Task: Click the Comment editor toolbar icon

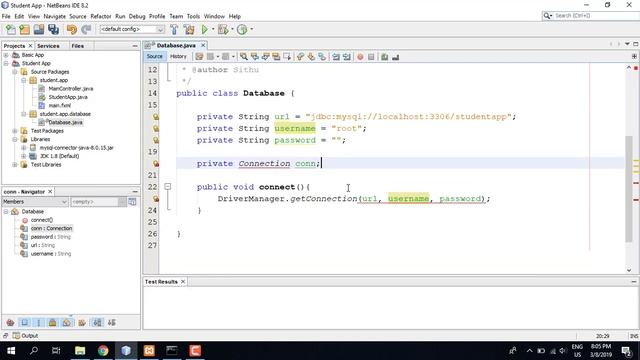Action: pyautogui.click(x=384, y=57)
